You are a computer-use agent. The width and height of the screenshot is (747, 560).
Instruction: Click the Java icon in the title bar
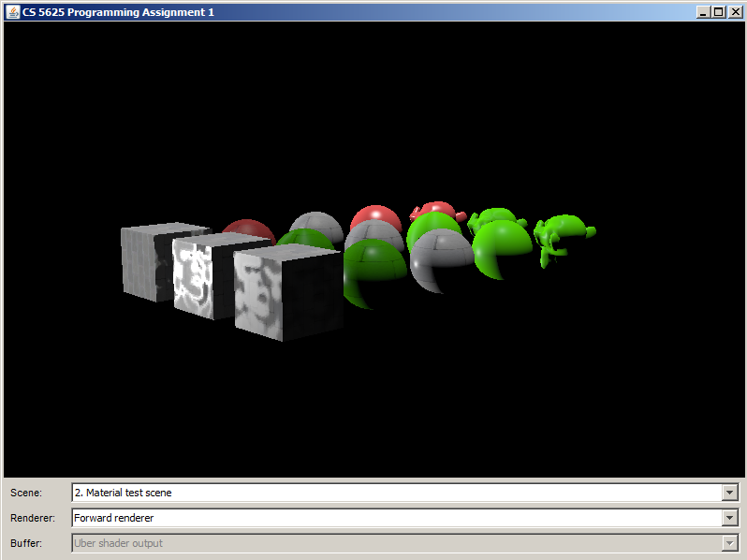coord(12,11)
